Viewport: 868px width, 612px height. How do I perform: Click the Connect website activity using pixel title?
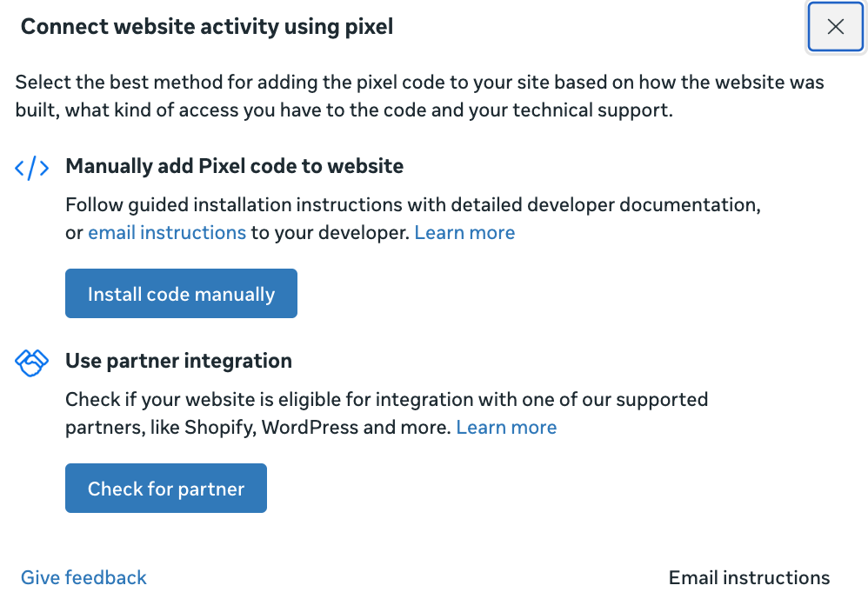(x=207, y=27)
